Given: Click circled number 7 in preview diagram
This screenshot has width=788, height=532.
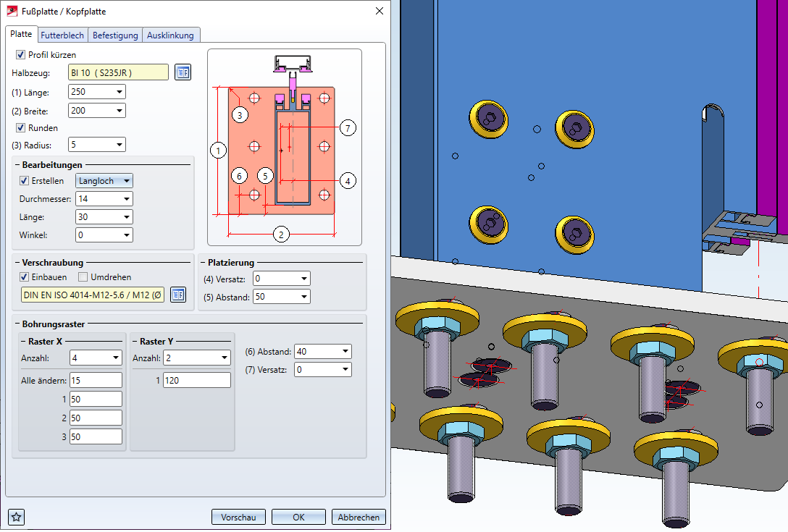Looking at the screenshot, I should 348,128.
